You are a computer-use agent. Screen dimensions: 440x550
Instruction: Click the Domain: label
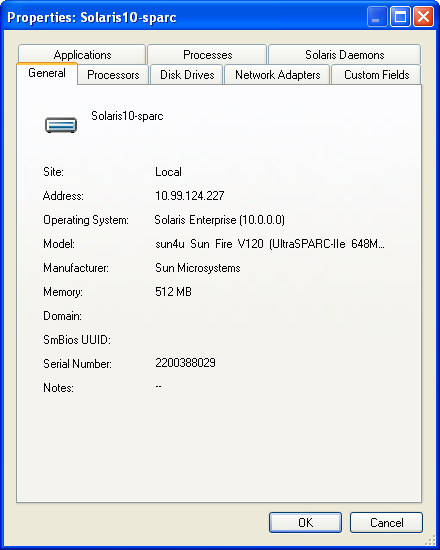(x=62, y=316)
